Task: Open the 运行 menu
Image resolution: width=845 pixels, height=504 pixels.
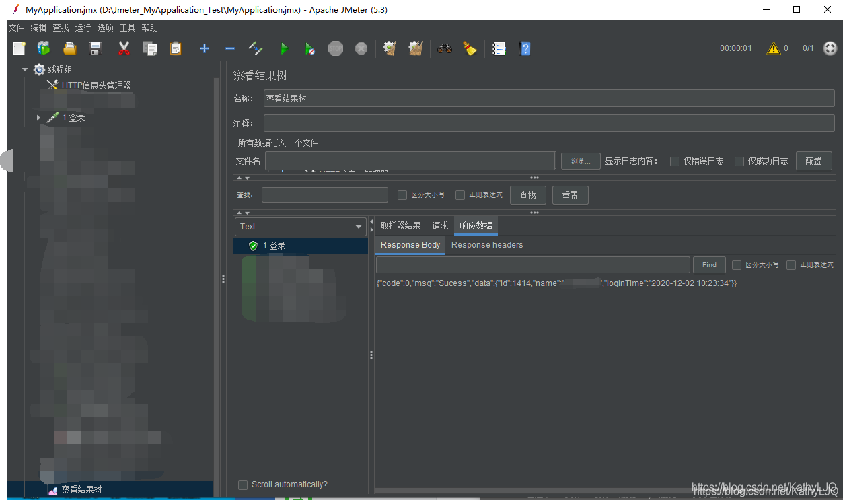Action: (83, 28)
